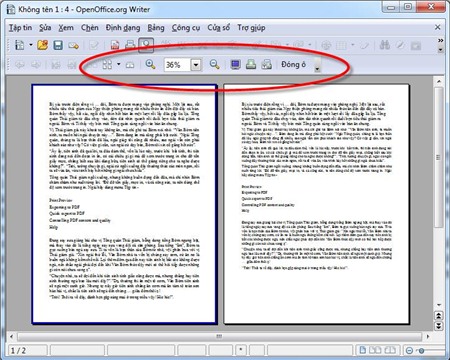Expand the 36% zoom dropdown

(196, 65)
